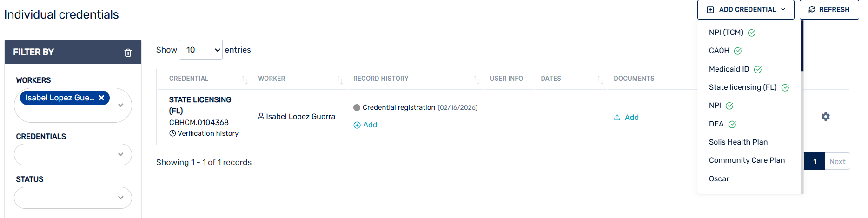This screenshot has height=218, width=868.
Task: Select Solis Health Plan from the menu
Action: tap(738, 142)
